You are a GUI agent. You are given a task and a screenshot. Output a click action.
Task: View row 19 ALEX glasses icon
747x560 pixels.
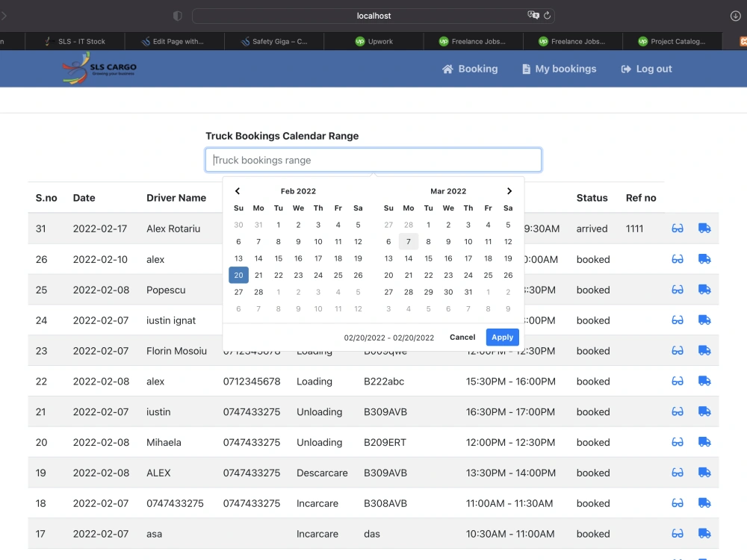coord(678,473)
